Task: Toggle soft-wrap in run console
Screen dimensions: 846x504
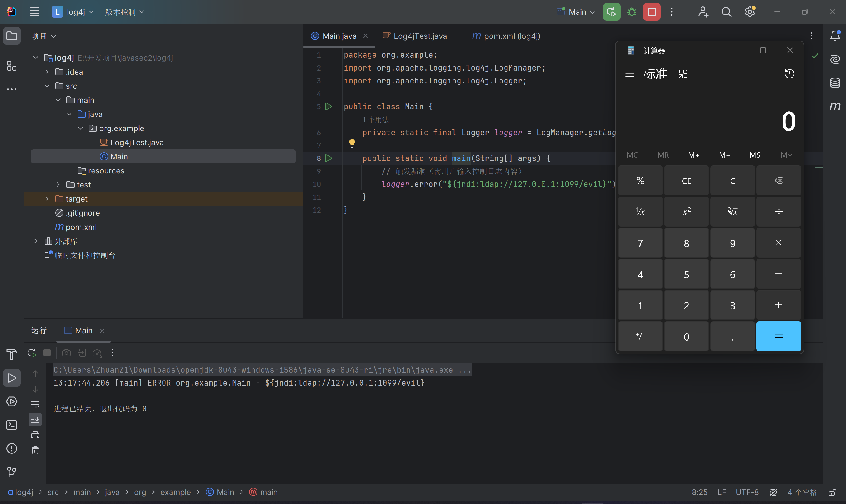Action: pyautogui.click(x=35, y=404)
